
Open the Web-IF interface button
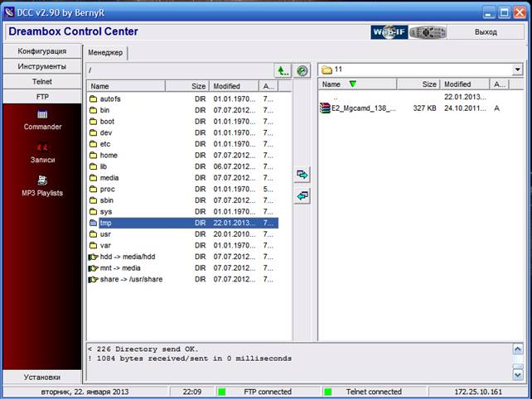tap(389, 32)
